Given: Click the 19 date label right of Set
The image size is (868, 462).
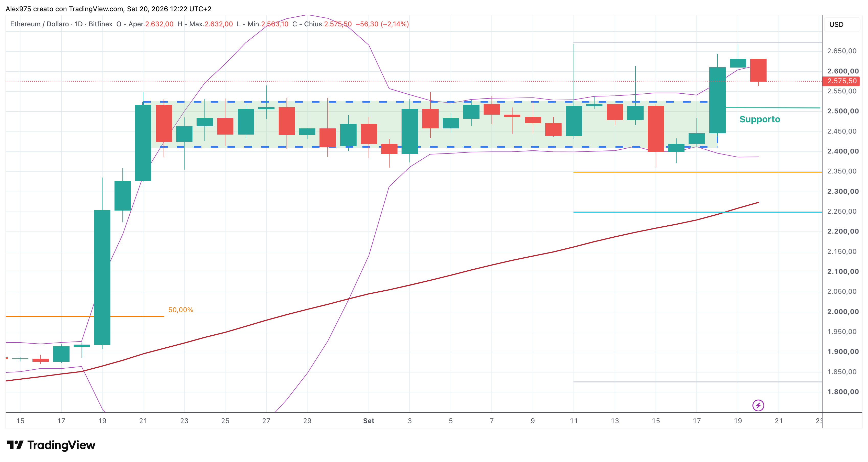Looking at the screenshot, I should tap(738, 421).
